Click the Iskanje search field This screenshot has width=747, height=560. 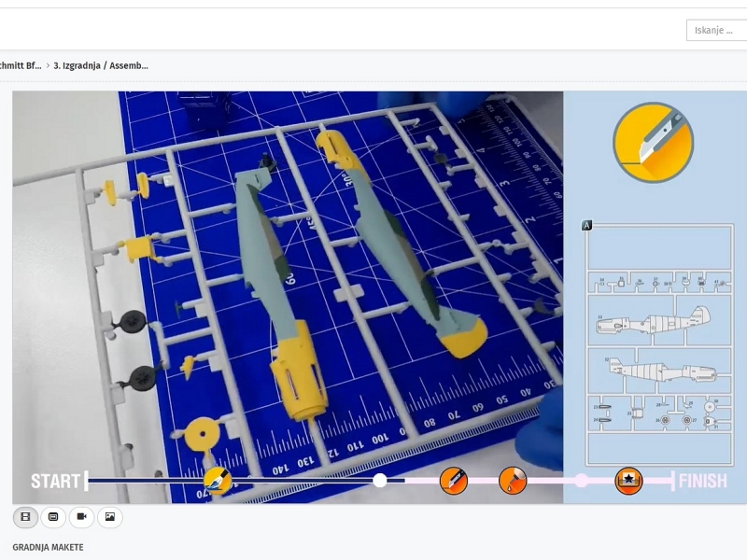[x=716, y=30]
